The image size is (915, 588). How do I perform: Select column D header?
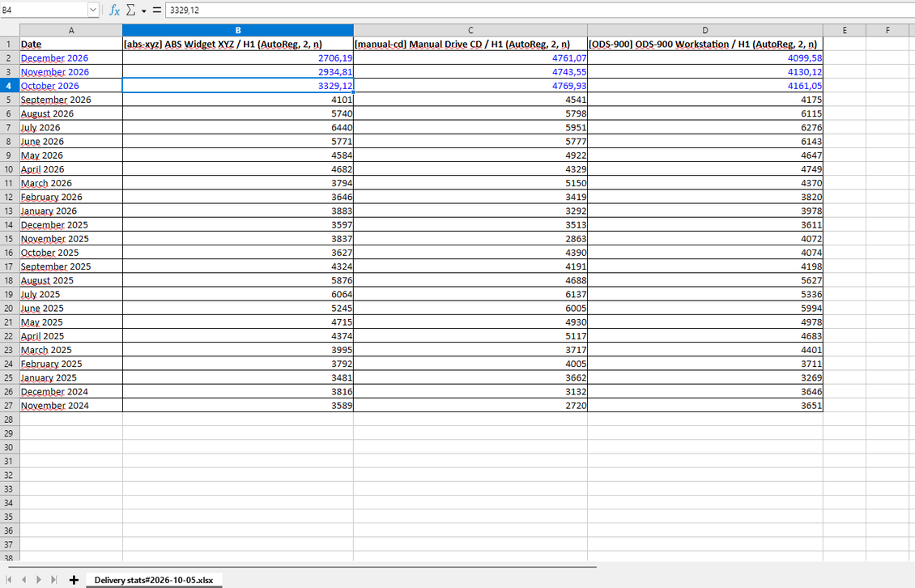click(705, 30)
